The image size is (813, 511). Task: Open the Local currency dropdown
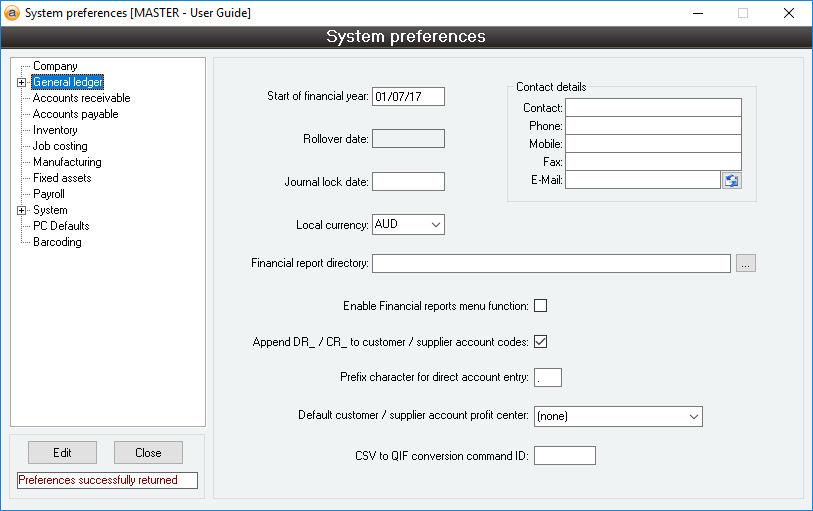click(x=408, y=225)
